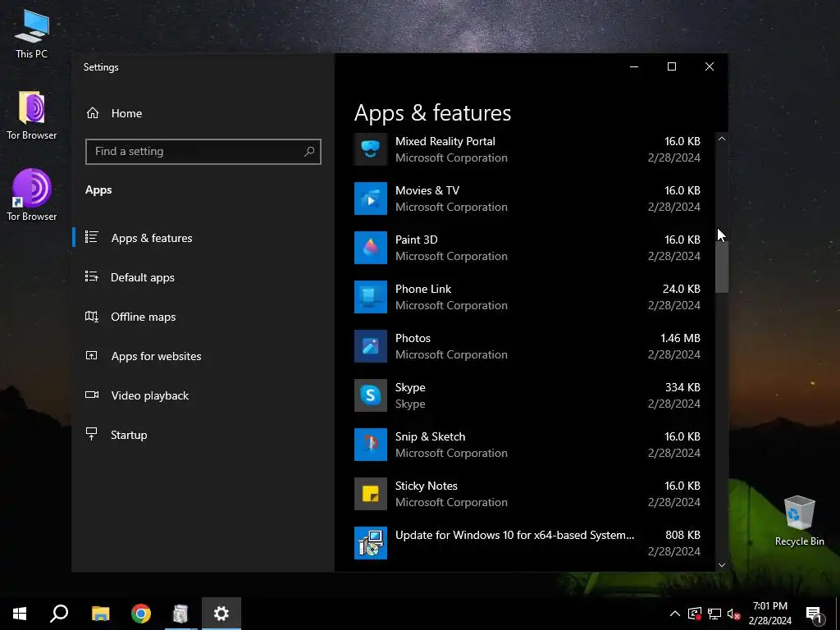Select Paint 3D in app list
840x630 pixels.
(416, 240)
